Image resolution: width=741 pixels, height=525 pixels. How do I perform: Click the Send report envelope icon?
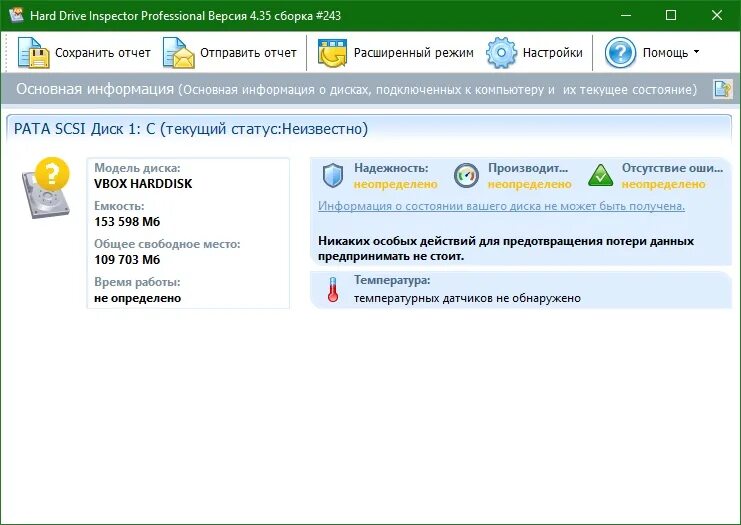click(179, 52)
